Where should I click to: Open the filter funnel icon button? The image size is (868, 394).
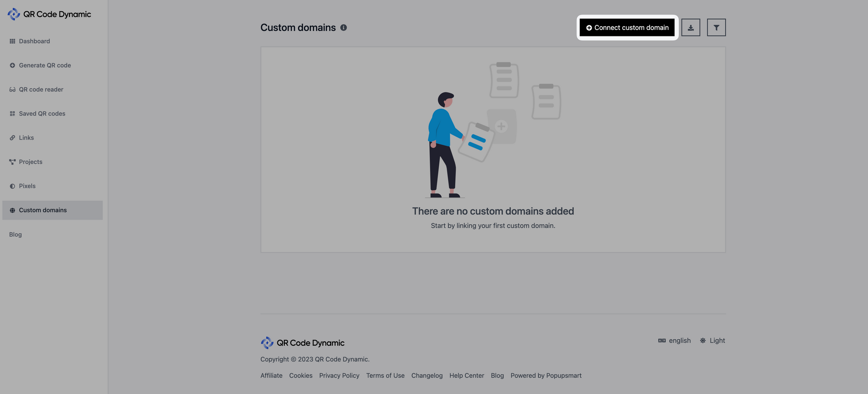tap(716, 27)
